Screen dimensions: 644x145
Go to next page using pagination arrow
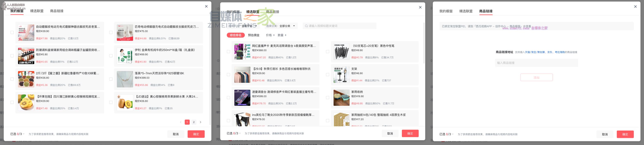coord(200,122)
